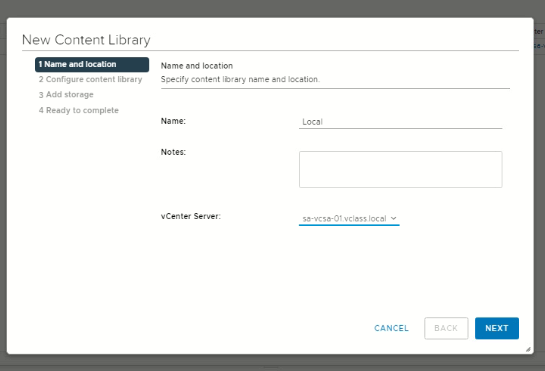Click the 'Name and location' page heading
Viewport: 545px width, 371px height.
[x=197, y=66]
